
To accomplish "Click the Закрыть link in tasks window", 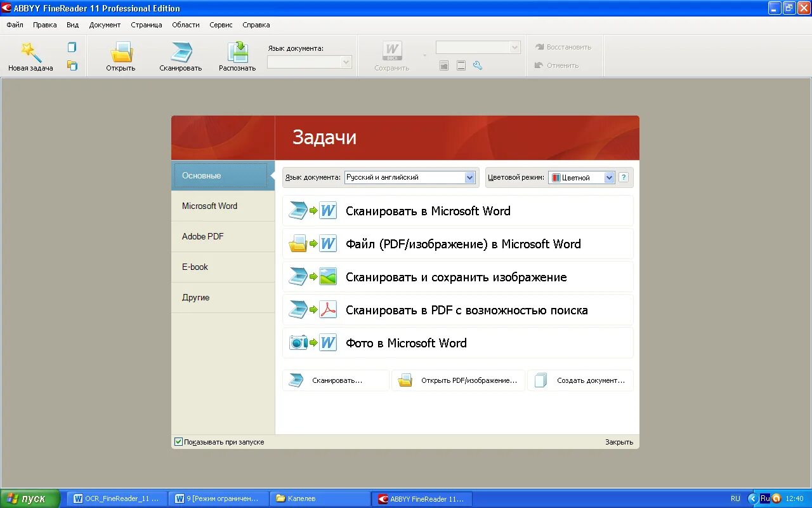I will coord(619,442).
